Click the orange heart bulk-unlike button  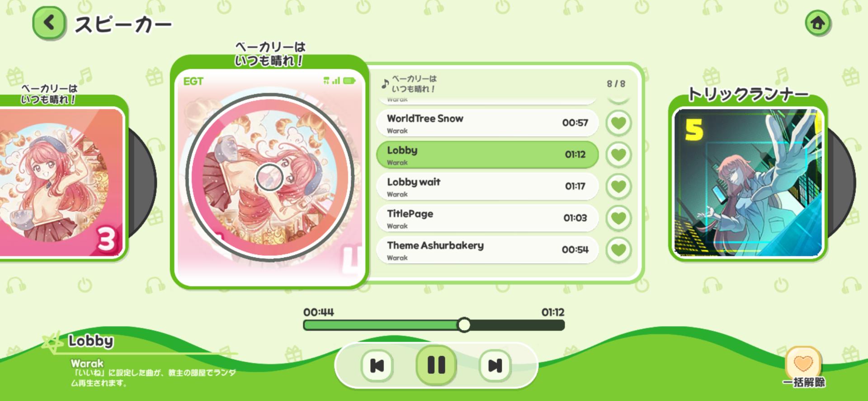point(803,363)
